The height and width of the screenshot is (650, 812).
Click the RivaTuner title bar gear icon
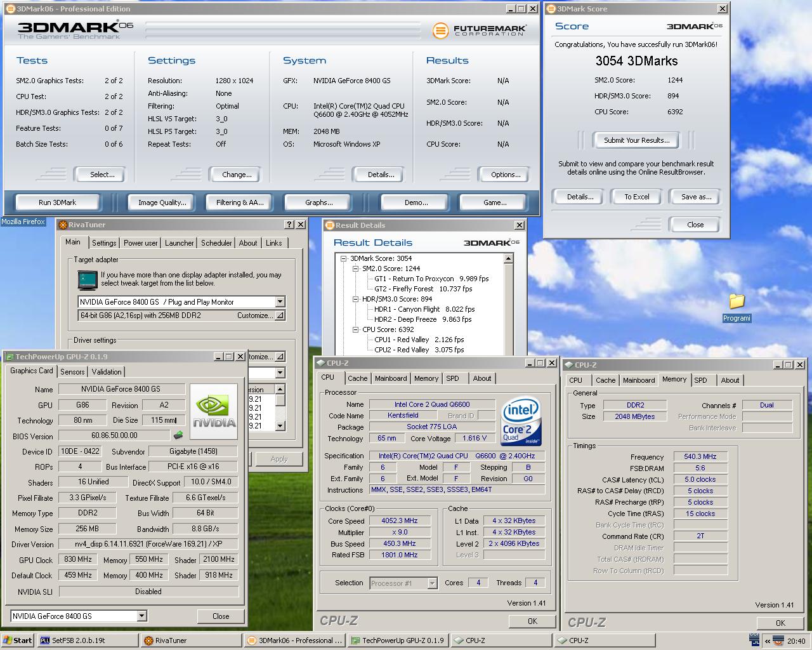(x=62, y=225)
